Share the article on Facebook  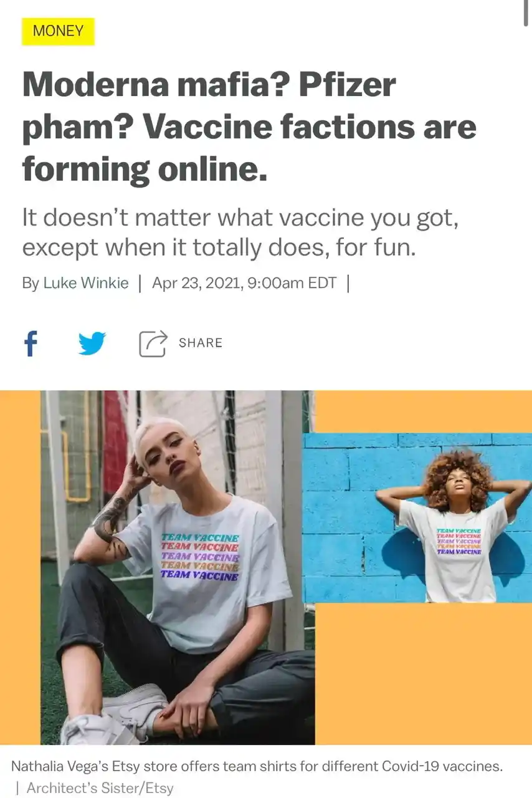pyautogui.click(x=30, y=343)
